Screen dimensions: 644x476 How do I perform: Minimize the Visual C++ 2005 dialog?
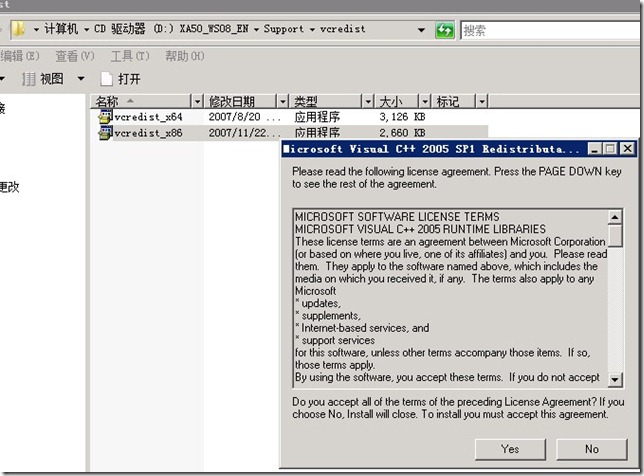pos(594,149)
